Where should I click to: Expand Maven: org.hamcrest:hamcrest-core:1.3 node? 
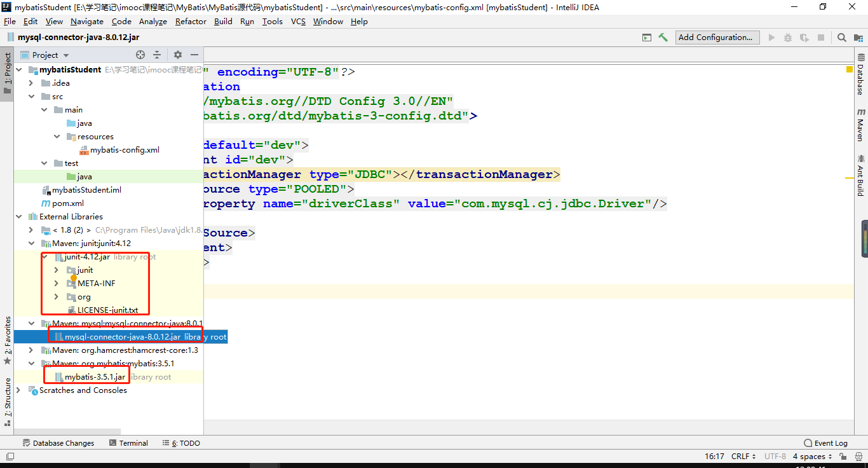[x=31, y=350]
